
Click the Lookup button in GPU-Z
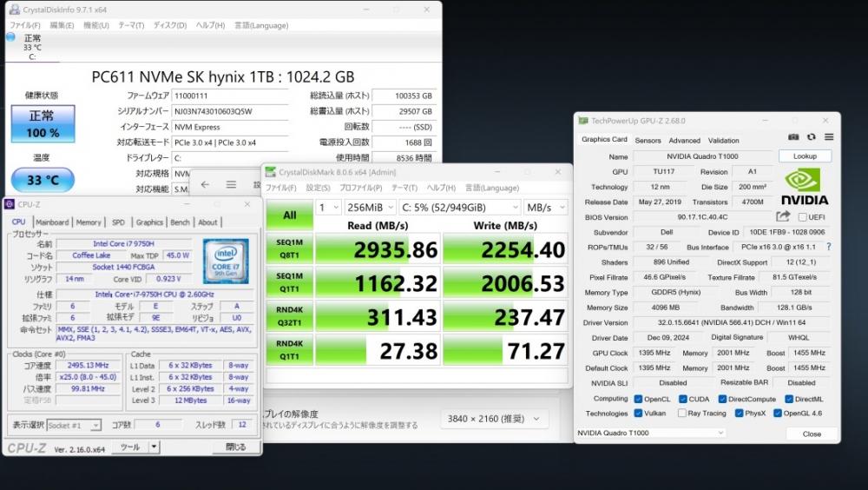pos(805,156)
